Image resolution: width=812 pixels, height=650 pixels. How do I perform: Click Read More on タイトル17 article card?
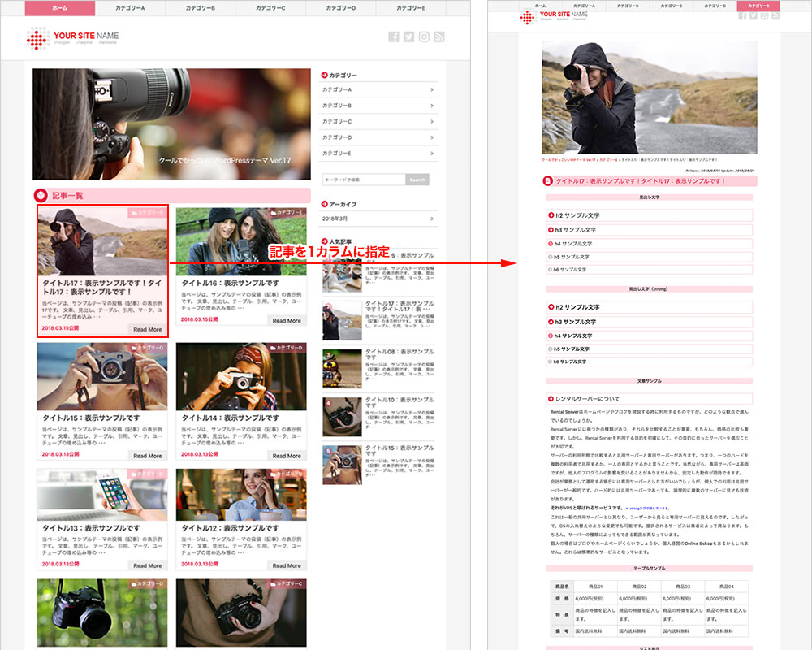tap(148, 329)
